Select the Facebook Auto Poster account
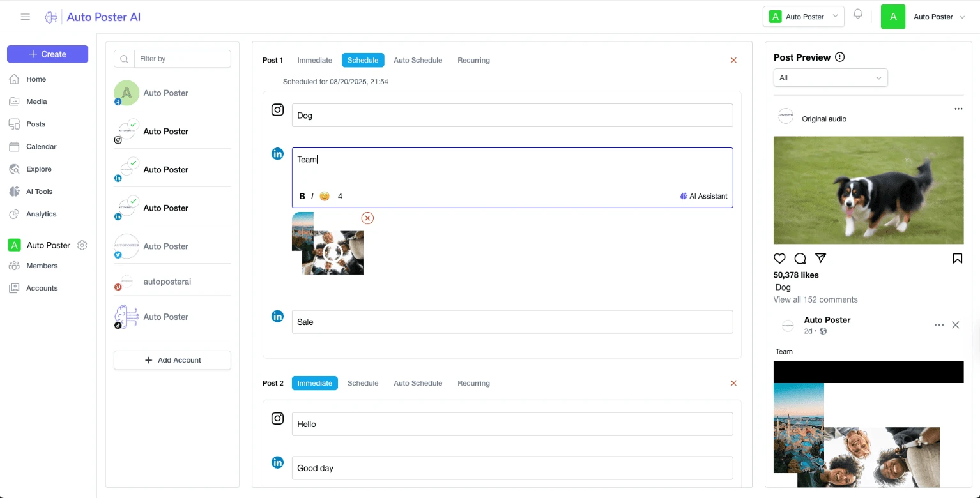The image size is (980, 498). tap(165, 93)
